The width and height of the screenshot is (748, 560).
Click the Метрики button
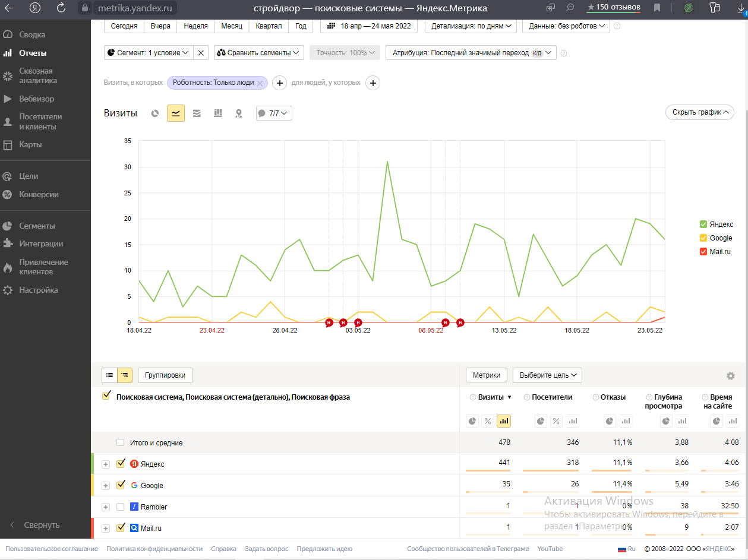tap(487, 375)
